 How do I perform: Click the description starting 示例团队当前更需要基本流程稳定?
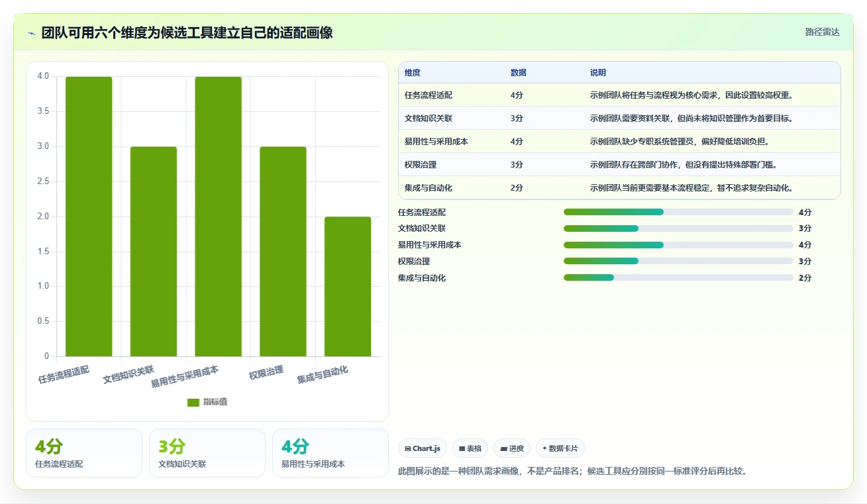click(x=691, y=188)
